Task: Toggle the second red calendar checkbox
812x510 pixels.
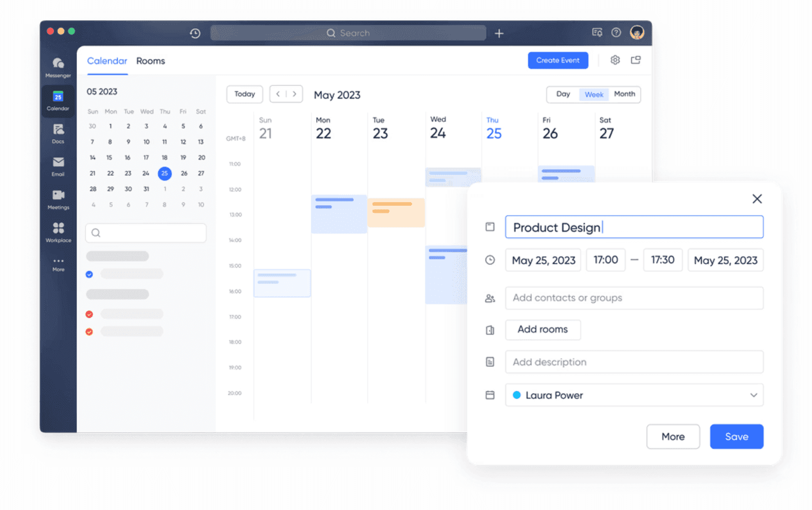Action: point(89,332)
